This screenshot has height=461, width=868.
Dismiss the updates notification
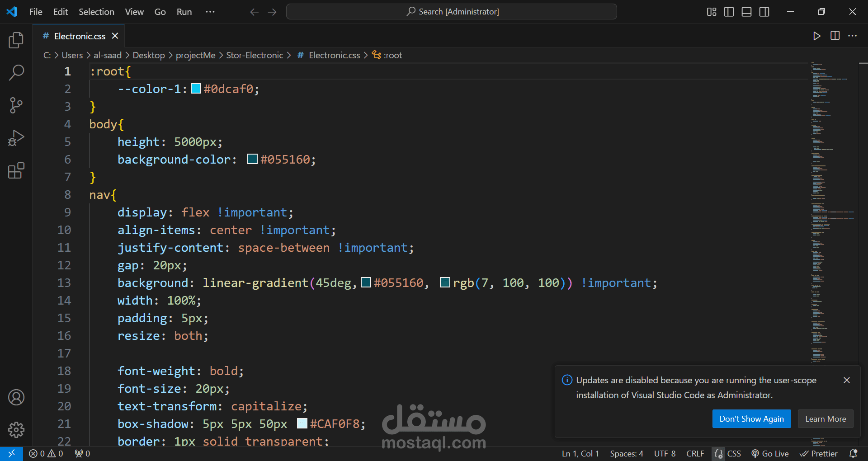(x=847, y=380)
